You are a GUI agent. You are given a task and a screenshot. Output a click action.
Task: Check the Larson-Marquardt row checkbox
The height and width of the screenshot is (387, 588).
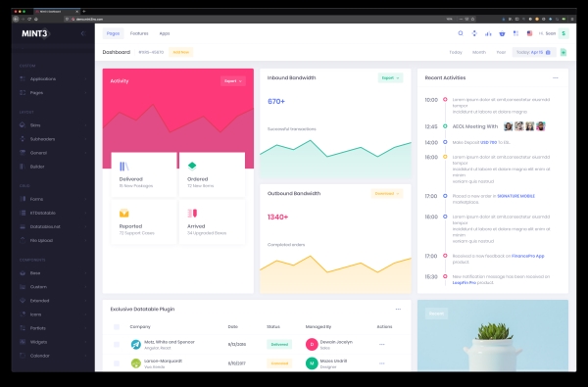tap(117, 363)
